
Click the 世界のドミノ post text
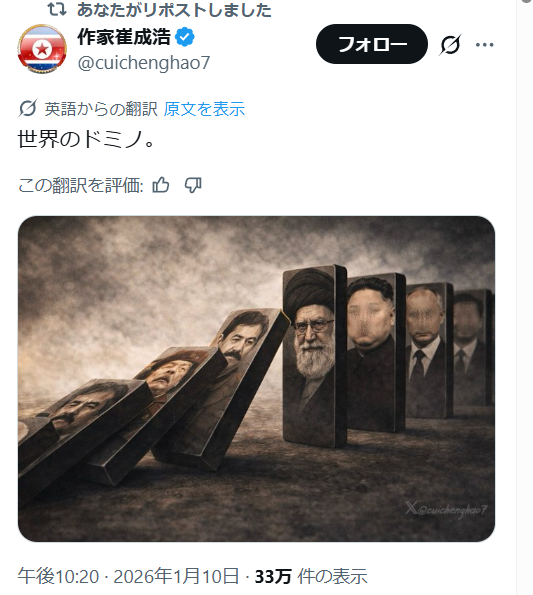click(x=86, y=140)
